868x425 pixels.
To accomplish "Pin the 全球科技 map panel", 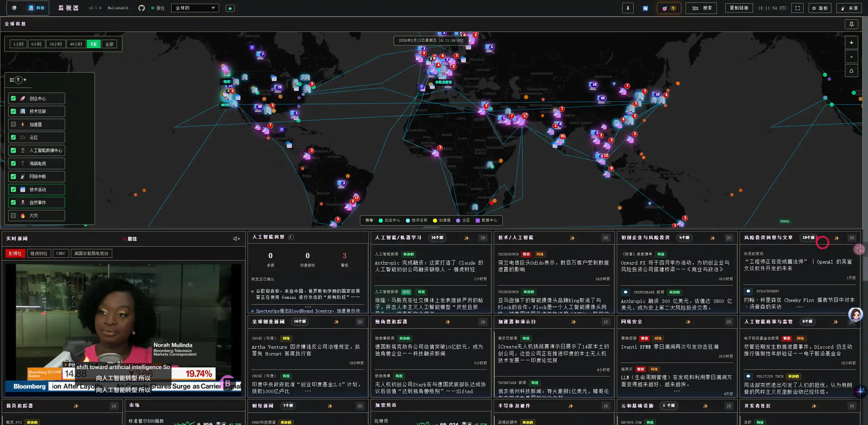I will tap(851, 24).
